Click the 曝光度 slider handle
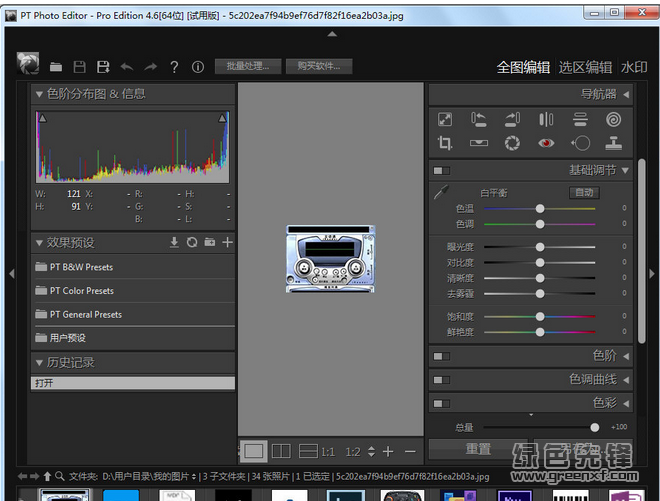Viewport: 660px width, 501px height. (540, 246)
